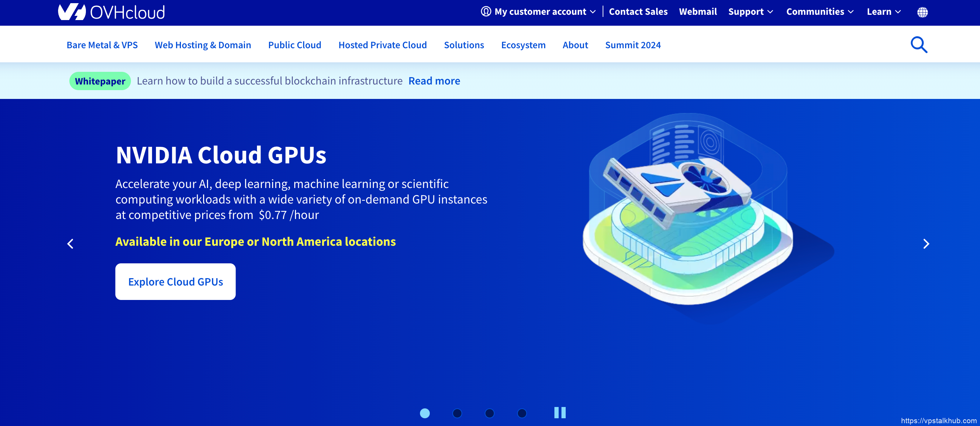This screenshot has height=426, width=980.
Task: Expand the Communities dropdown
Action: coord(820,12)
